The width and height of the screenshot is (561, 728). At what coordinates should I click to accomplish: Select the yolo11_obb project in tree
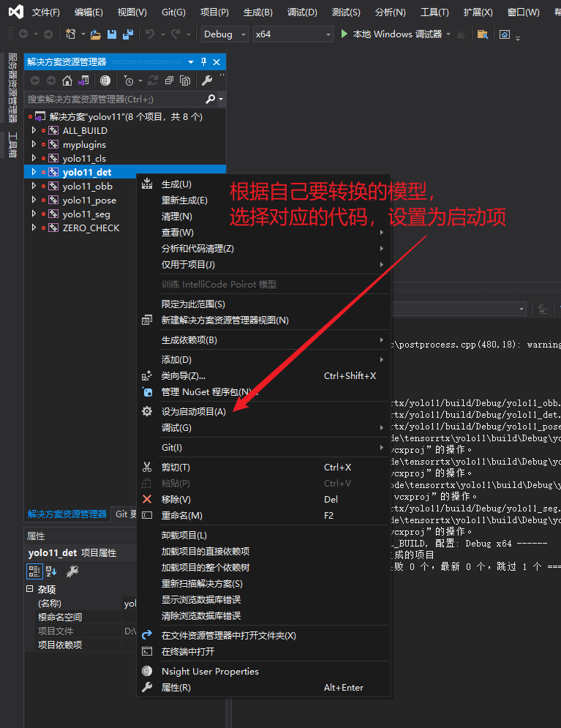point(88,186)
